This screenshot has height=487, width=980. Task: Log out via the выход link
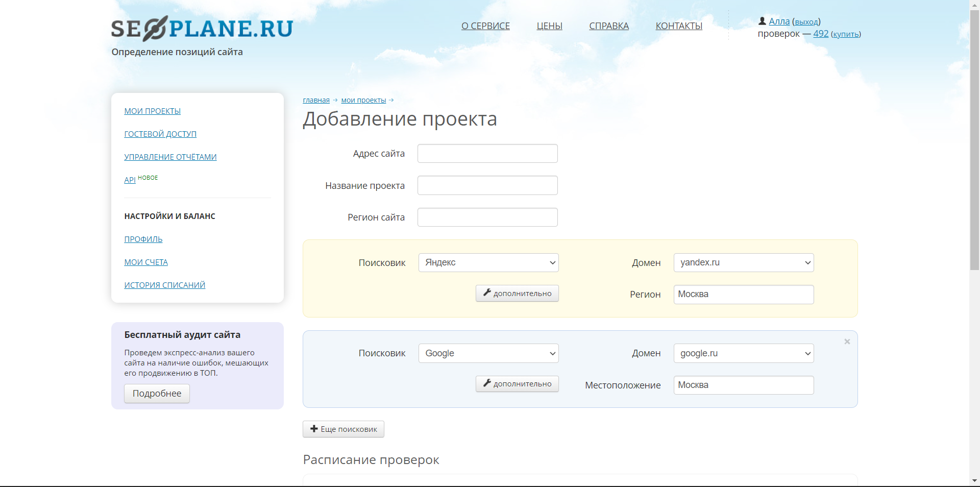click(x=806, y=22)
